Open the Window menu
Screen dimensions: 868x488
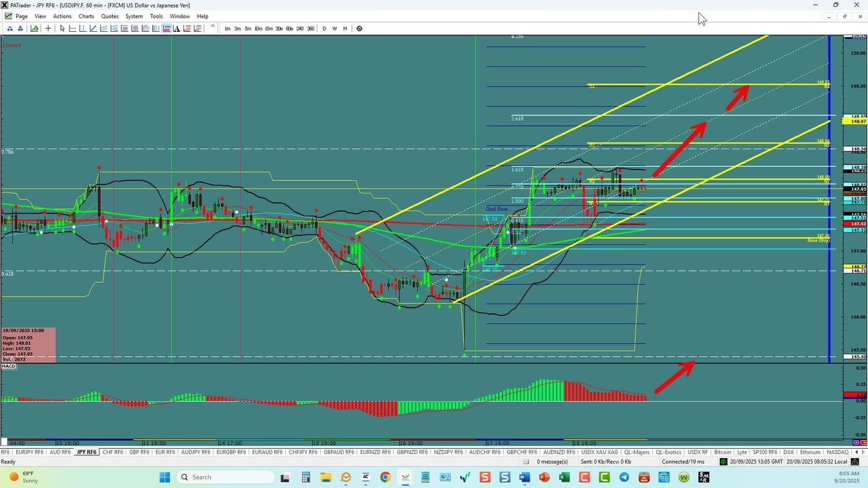coord(180,16)
